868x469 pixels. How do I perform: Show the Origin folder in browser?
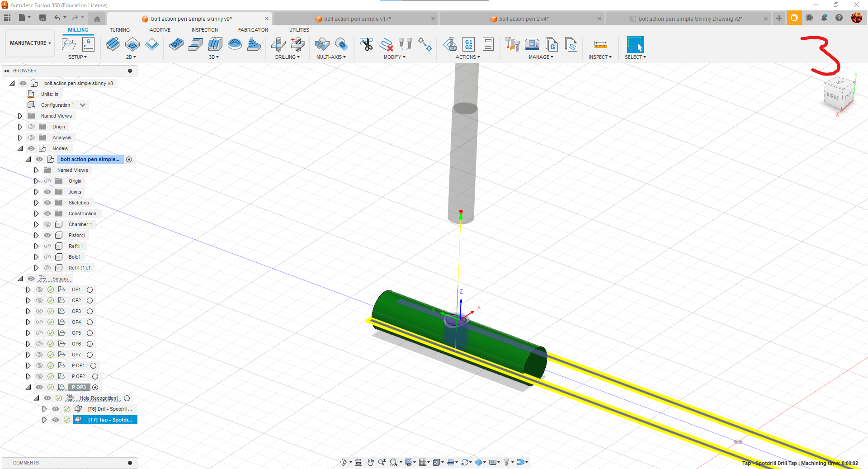tap(31, 127)
